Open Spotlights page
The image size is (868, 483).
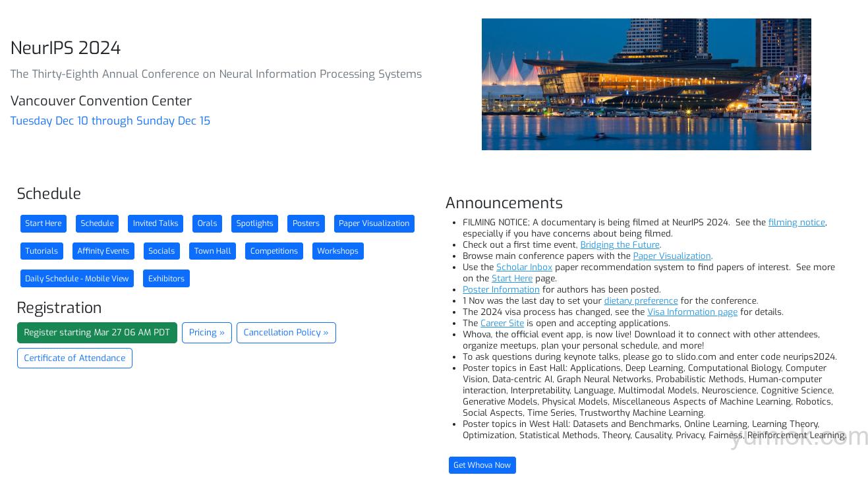pyautogui.click(x=254, y=223)
